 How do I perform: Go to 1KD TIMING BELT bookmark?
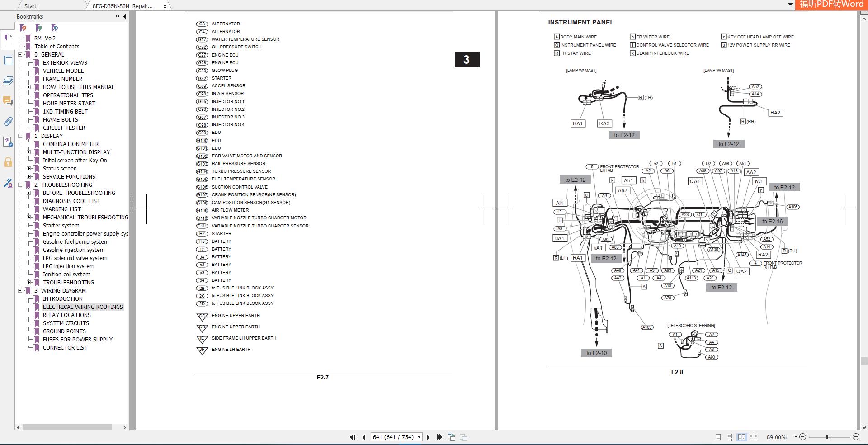65,111
